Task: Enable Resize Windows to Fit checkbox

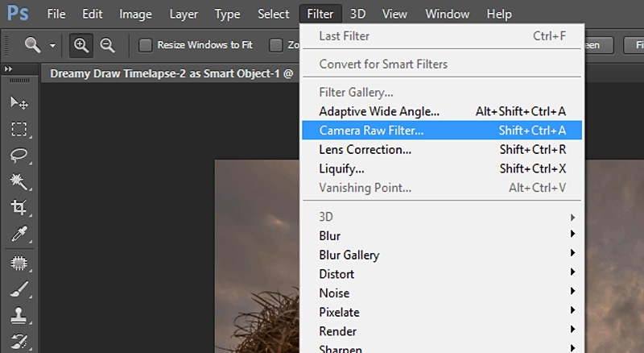Action: tap(146, 45)
